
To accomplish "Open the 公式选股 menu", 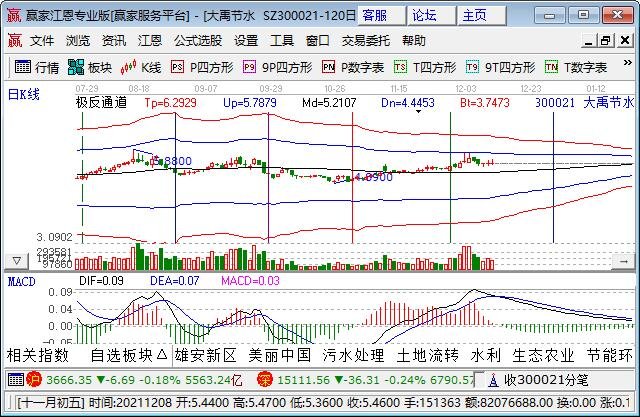I will [x=198, y=40].
